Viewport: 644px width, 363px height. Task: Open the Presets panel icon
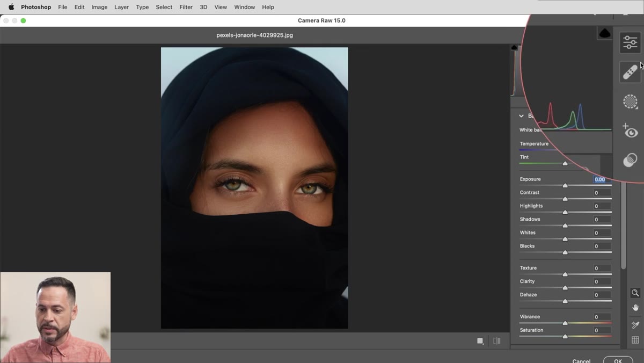coord(630,160)
